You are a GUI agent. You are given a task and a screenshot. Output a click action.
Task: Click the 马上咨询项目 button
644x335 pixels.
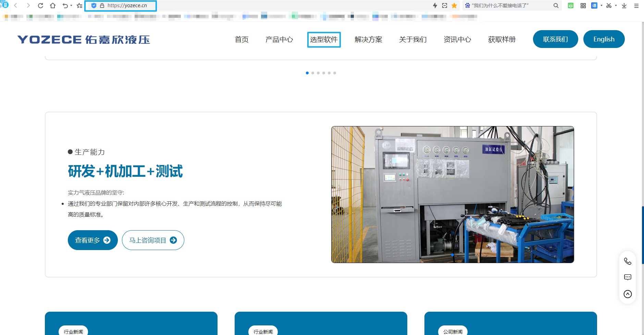[153, 240]
